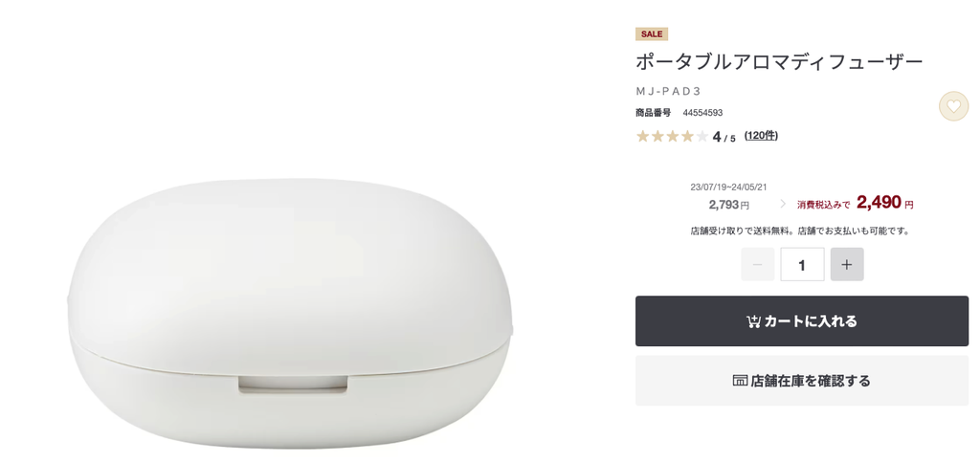Select the fourth gold rating star
The width and height of the screenshot is (980, 463).
687,136
